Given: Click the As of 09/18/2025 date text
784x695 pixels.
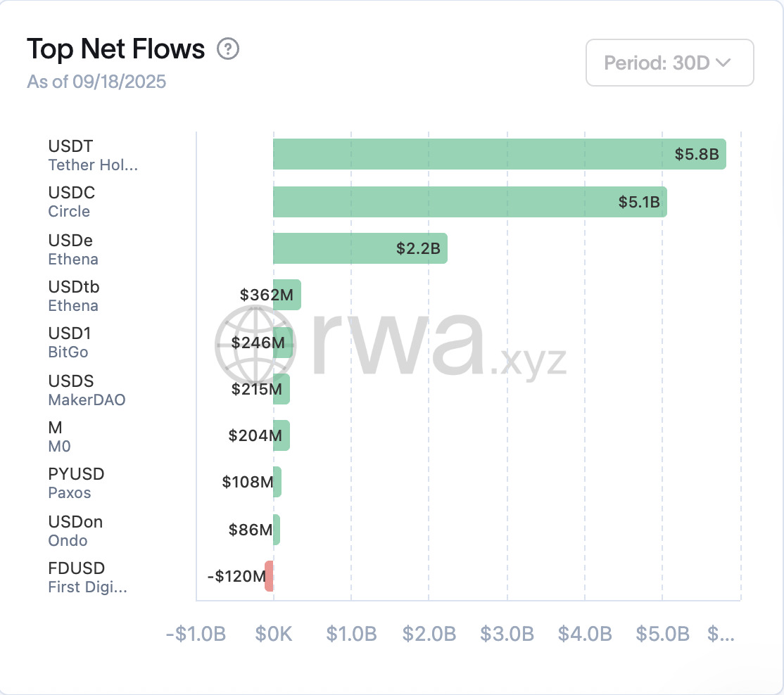Looking at the screenshot, I should coord(96,82).
